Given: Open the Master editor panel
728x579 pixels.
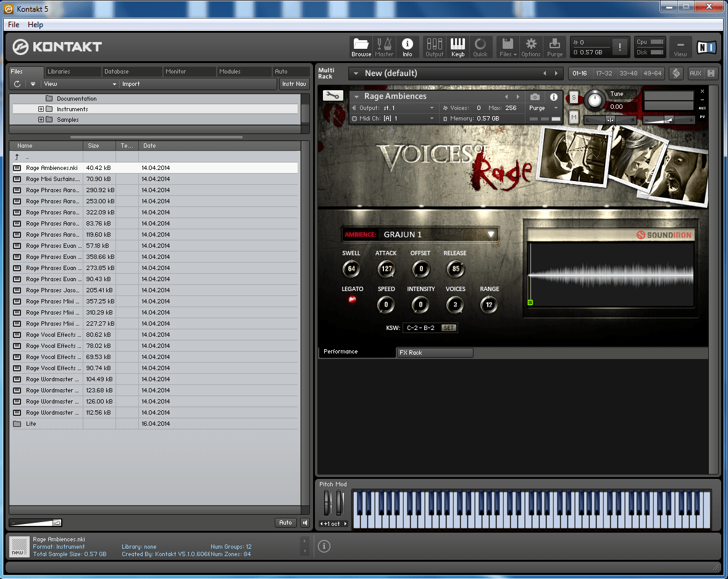Looking at the screenshot, I should (x=384, y=48).
